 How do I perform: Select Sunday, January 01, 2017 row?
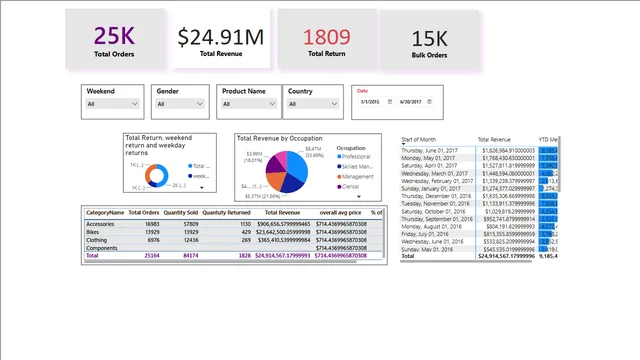click(479, 189)
